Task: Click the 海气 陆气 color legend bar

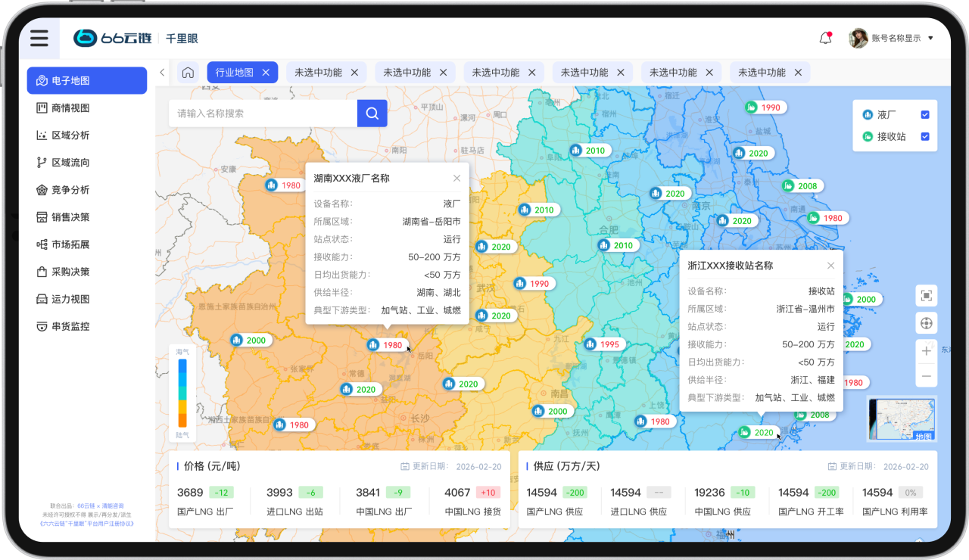Action: pyautogui.click(x=182, y=393)
